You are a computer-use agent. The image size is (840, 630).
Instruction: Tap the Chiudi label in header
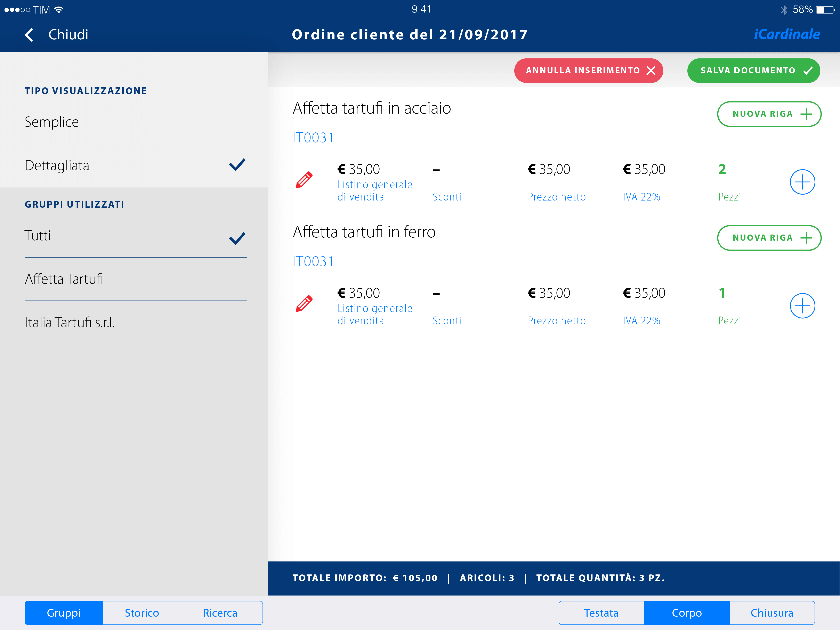coord(68,35)
